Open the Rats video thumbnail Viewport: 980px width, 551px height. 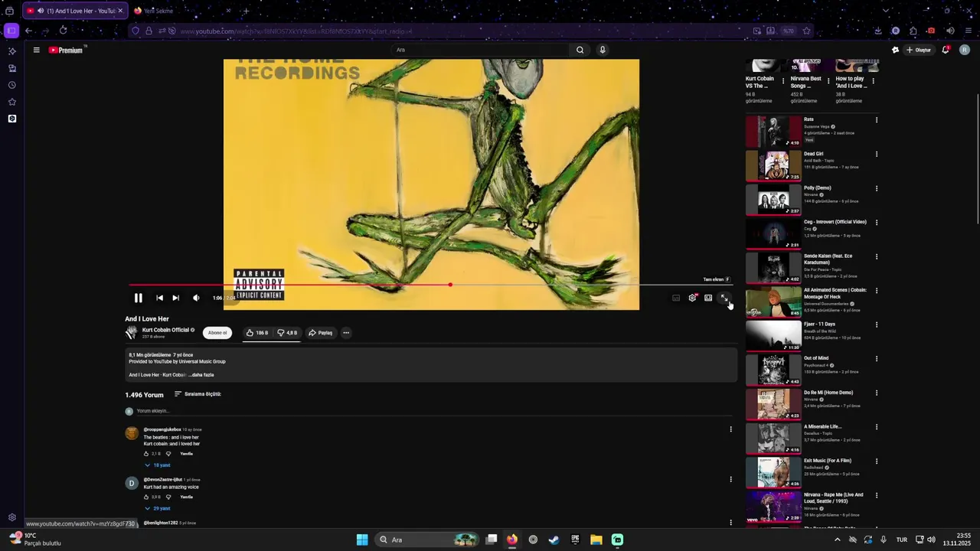[773, 132]
